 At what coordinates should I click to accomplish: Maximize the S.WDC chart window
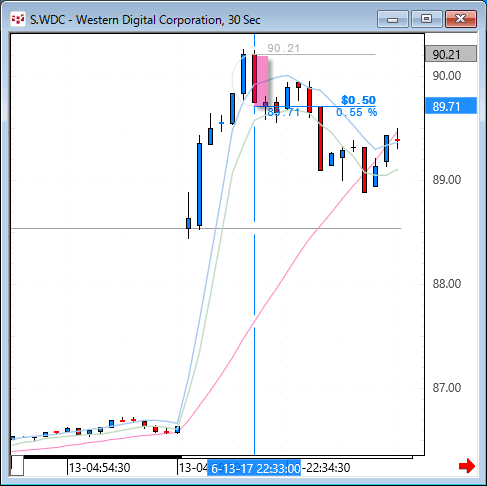[x=426, y=19]
